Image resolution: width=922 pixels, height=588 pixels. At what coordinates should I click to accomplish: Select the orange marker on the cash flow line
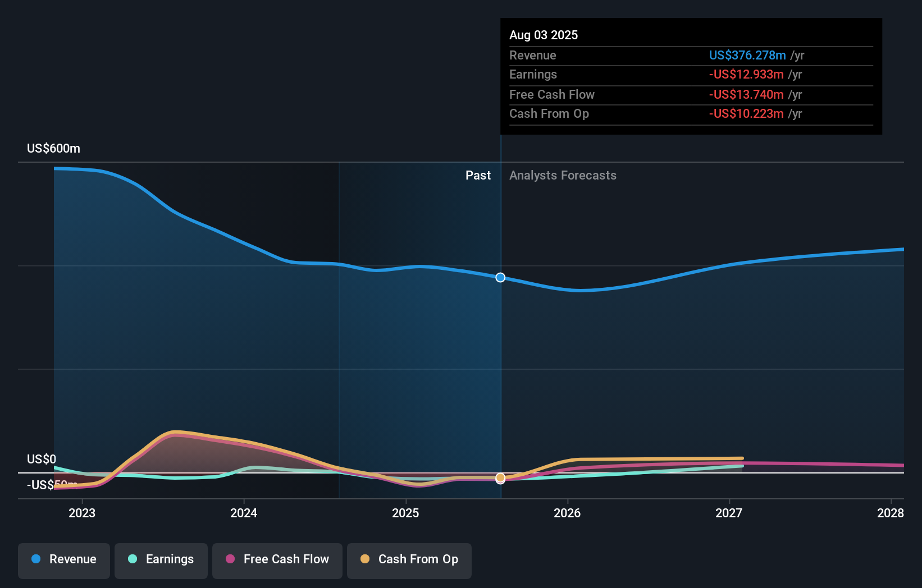pos(500,478)
